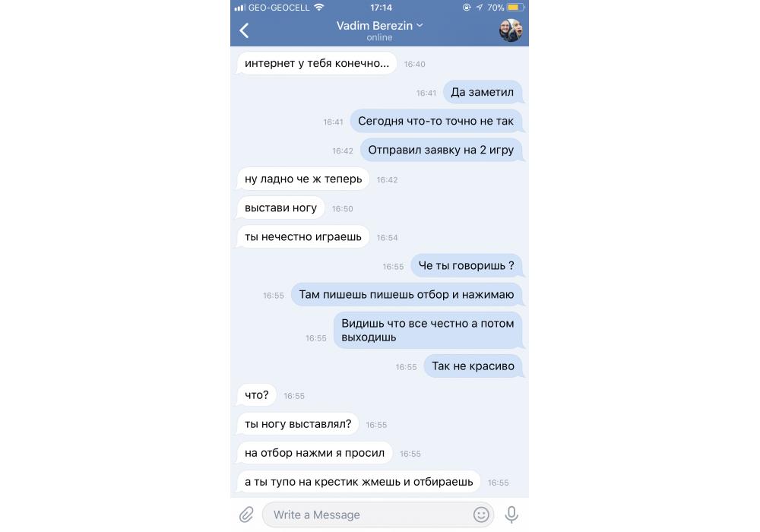The height and width of the screenshot is (532, 760).
Task: Tap the Wi-Fi icon in status bar
Action: coord(319,8)
